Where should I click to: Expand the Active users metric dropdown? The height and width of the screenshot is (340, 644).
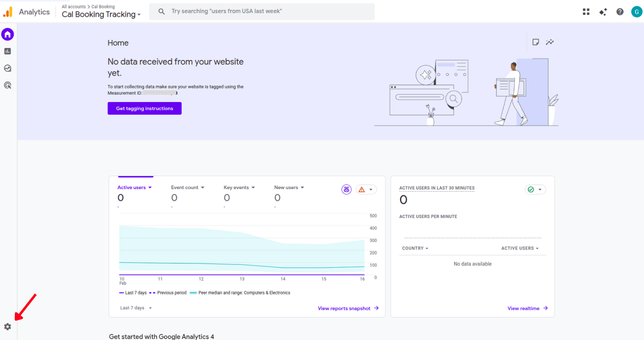(x=135, y=187)
